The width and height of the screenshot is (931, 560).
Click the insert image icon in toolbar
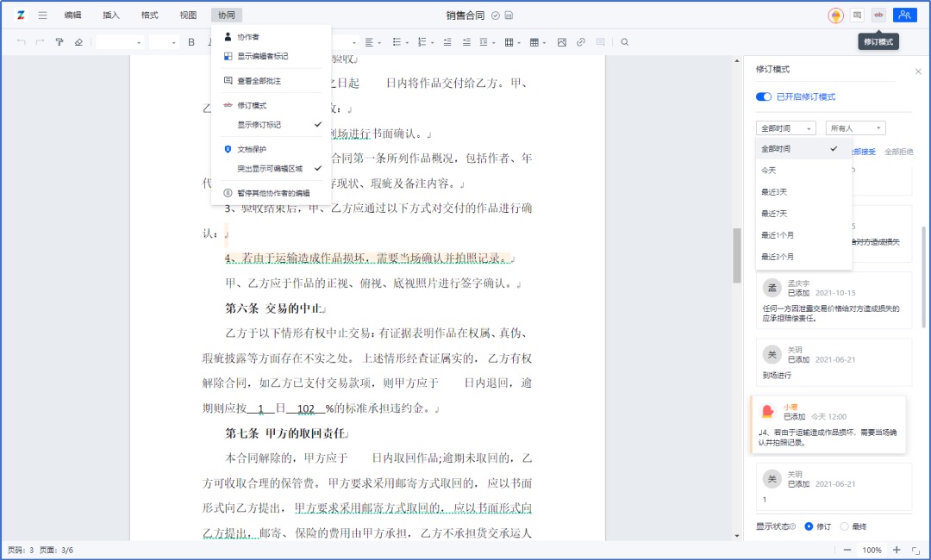point(562,42)
